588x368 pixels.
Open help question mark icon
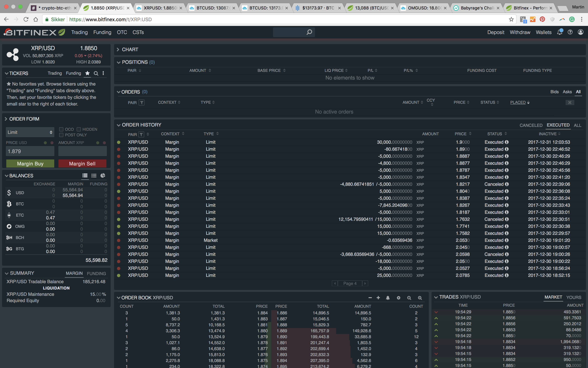570,32
